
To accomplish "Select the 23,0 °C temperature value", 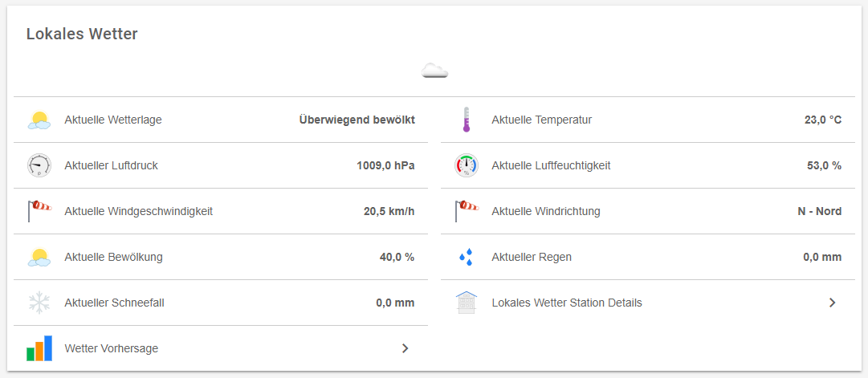I will point(823,120).
